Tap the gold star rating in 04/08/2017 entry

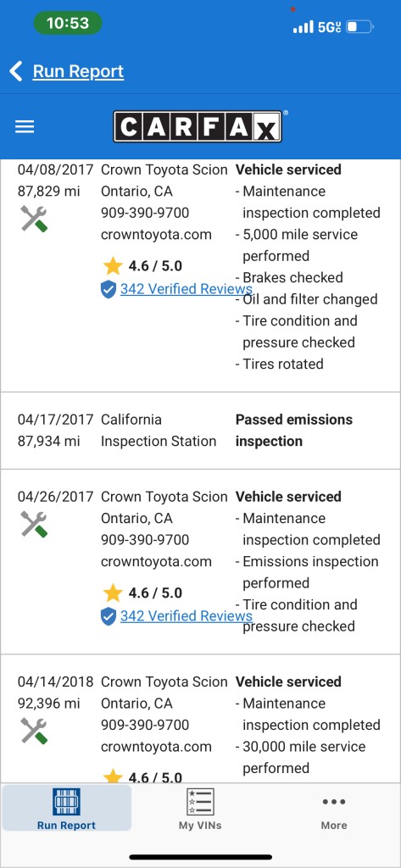coord(113,266)
